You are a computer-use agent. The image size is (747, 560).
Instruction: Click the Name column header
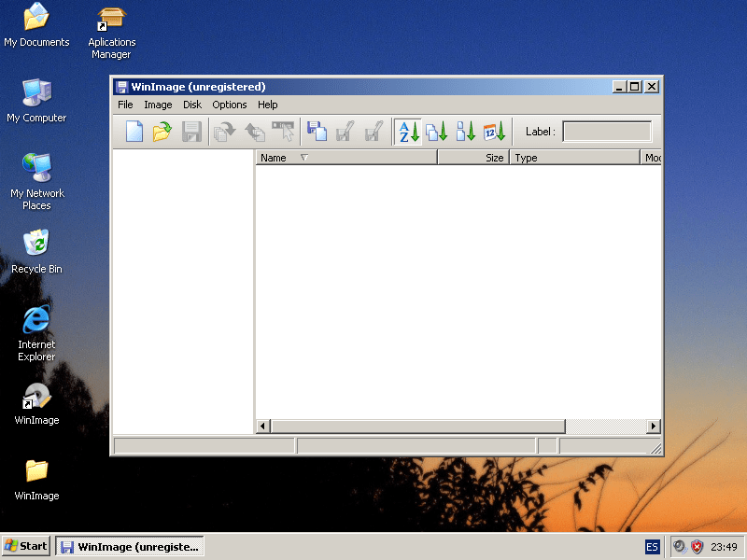point(346,158)
